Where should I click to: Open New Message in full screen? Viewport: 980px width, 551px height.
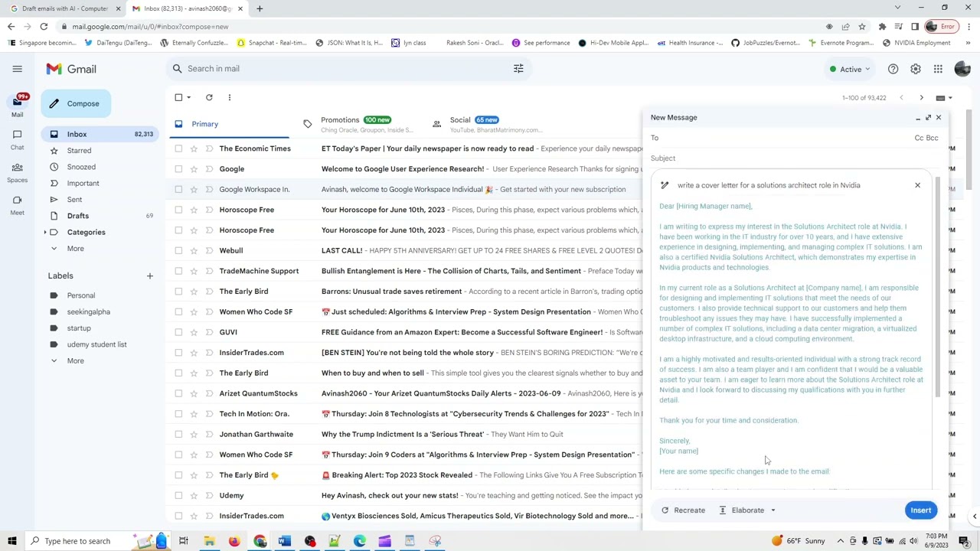click(x=928, y=118)
